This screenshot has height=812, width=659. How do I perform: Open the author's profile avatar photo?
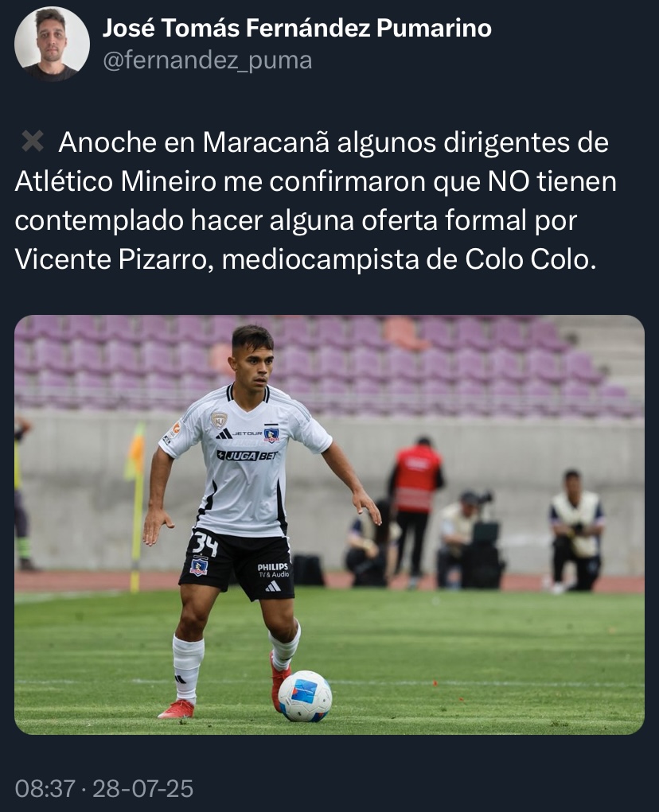[52, 44]
